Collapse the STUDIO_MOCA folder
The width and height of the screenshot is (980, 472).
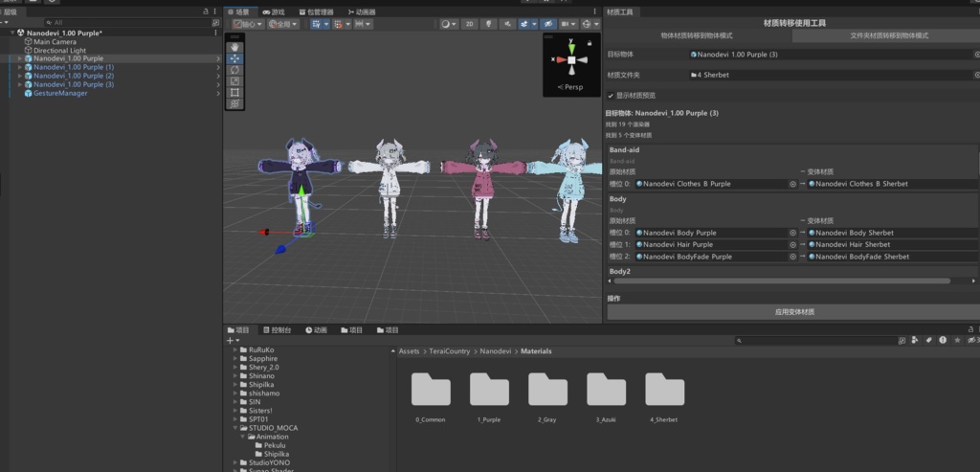(x=235, y=428)
